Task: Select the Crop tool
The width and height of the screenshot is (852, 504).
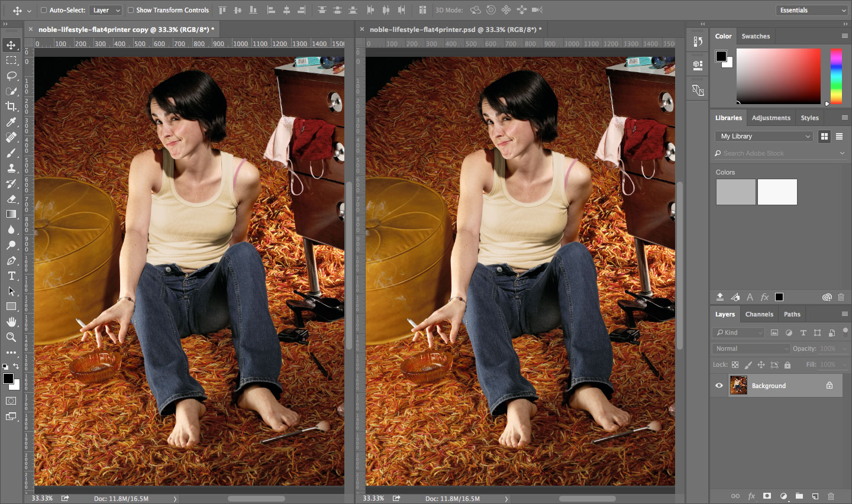Action: (12, 106)
